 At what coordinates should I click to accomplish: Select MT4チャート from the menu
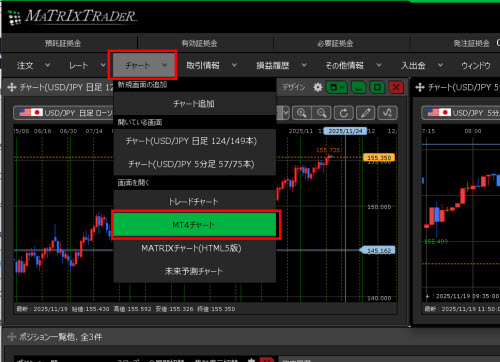[x=195, y=225]
